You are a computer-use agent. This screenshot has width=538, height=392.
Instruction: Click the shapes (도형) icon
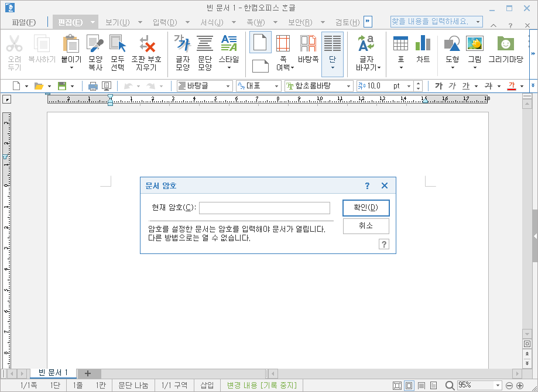click(452, 43)
